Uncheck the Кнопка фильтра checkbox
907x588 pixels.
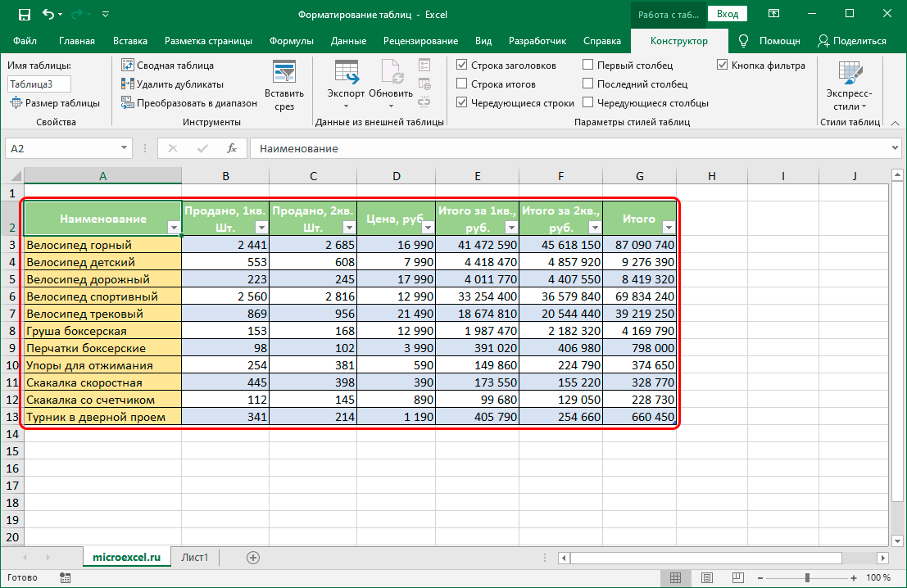722,65
